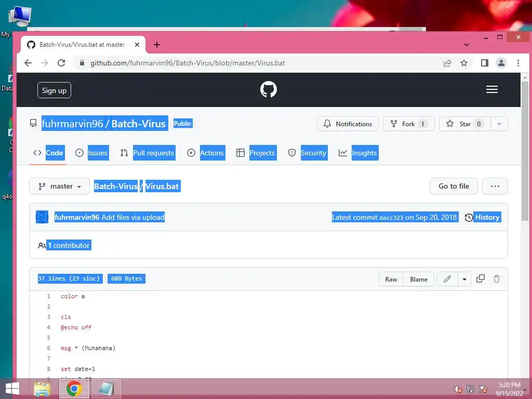Image resolution: width=532 pixels, height=399 pixels.
Task: Open the Windows Start menu
Action: click(12, 389)
